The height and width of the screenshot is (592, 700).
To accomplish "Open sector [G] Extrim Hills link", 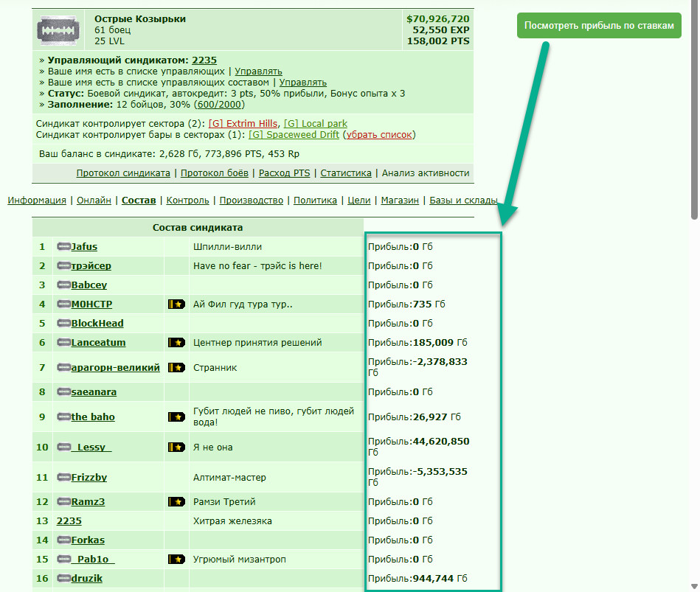I will [243, 124].
